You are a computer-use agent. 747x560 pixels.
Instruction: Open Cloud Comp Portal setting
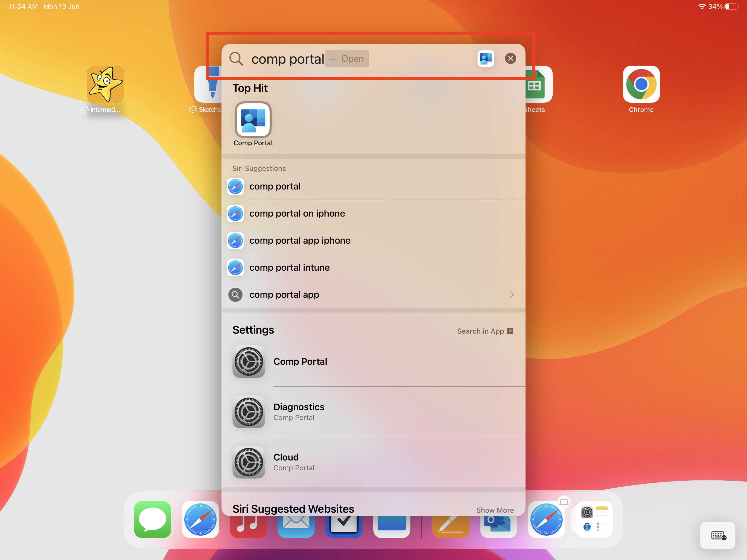tap(373, 462)
